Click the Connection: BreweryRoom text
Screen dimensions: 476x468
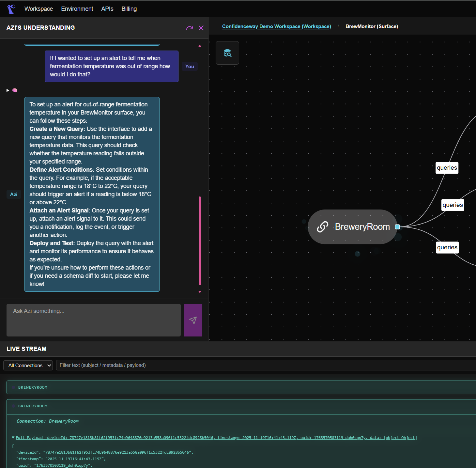48,421
